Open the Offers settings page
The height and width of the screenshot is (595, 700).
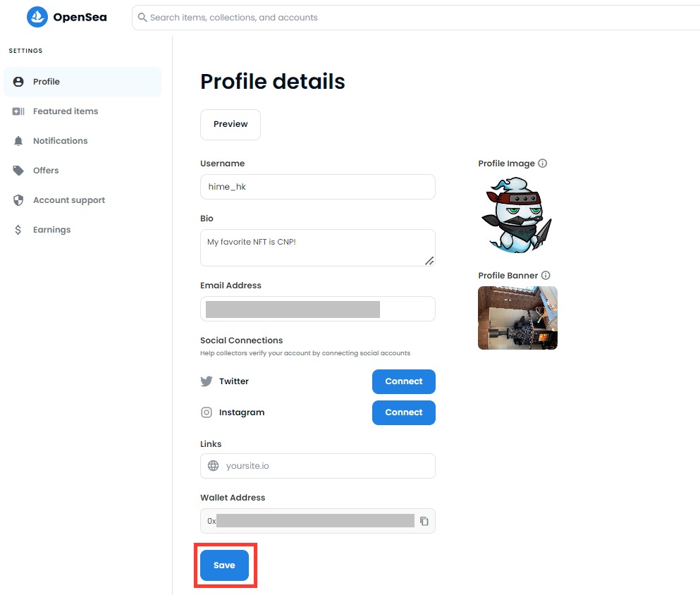coord(46,171)
